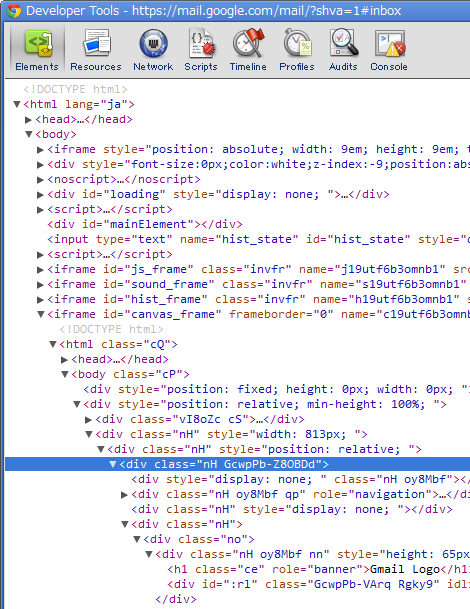Collapse the div with min-height: 100% style
Viewport: 470px width, 609px height.
point(77,404)
